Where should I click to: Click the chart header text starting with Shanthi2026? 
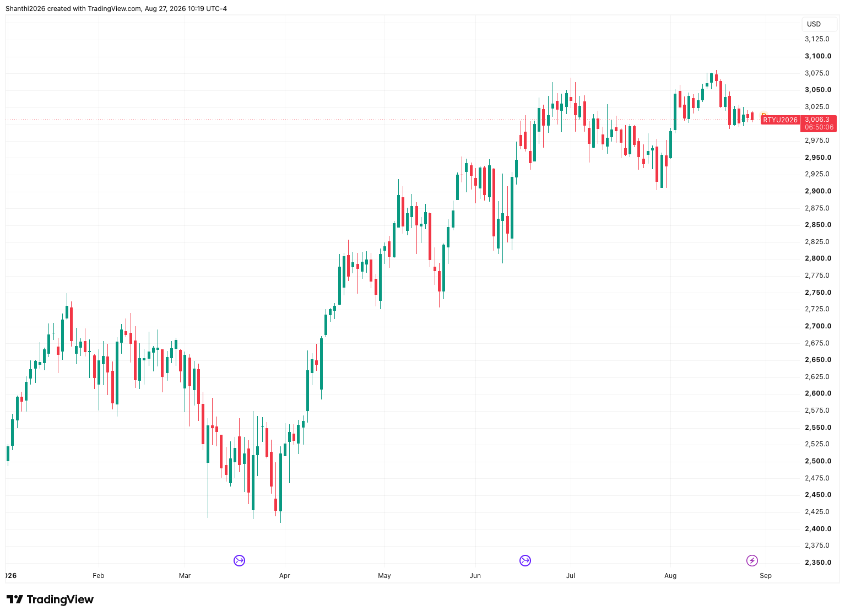pyautogui.click(x=116, y=9)
